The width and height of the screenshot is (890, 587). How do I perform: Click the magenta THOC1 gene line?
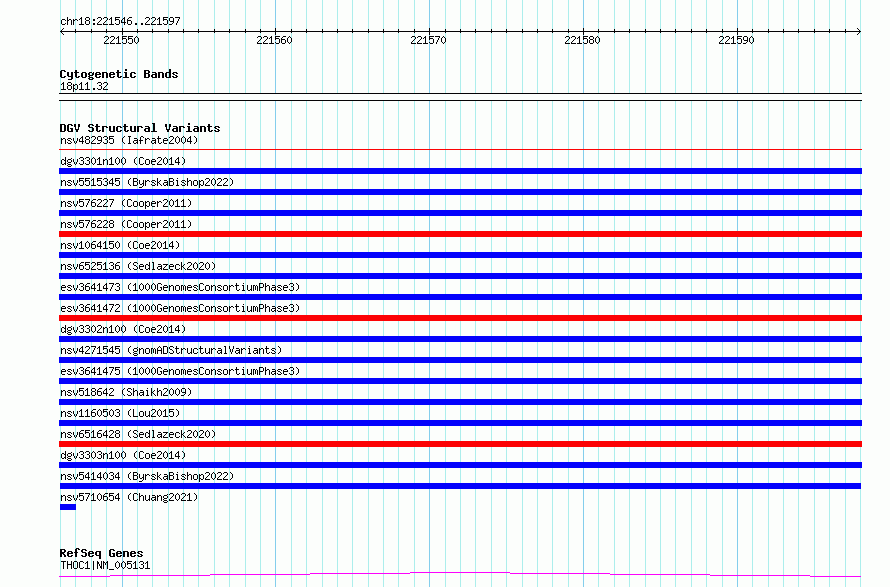(460, 575)
